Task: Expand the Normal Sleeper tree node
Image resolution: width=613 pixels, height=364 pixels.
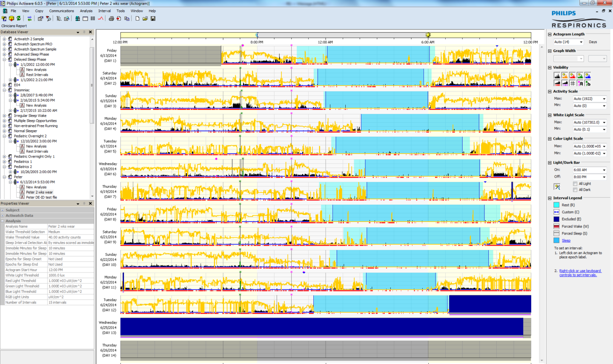Action: click(4, 131)
